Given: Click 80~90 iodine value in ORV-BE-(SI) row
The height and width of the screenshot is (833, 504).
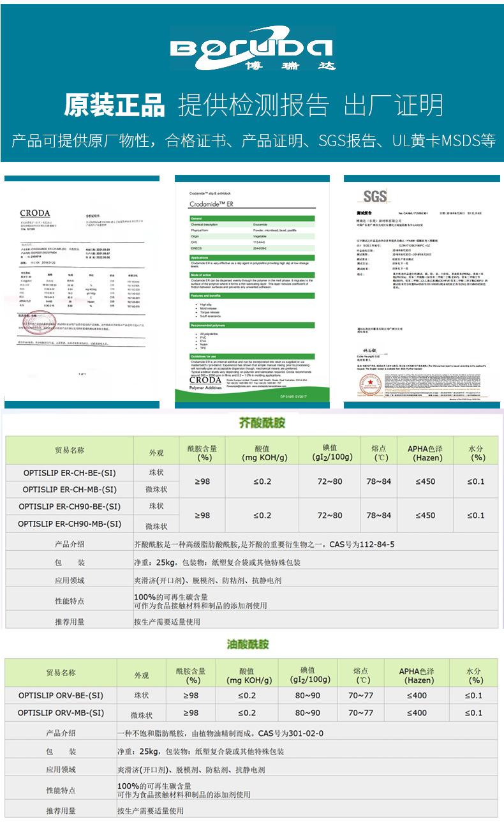Looking at the screenshot, I should [x=308, y=695].
